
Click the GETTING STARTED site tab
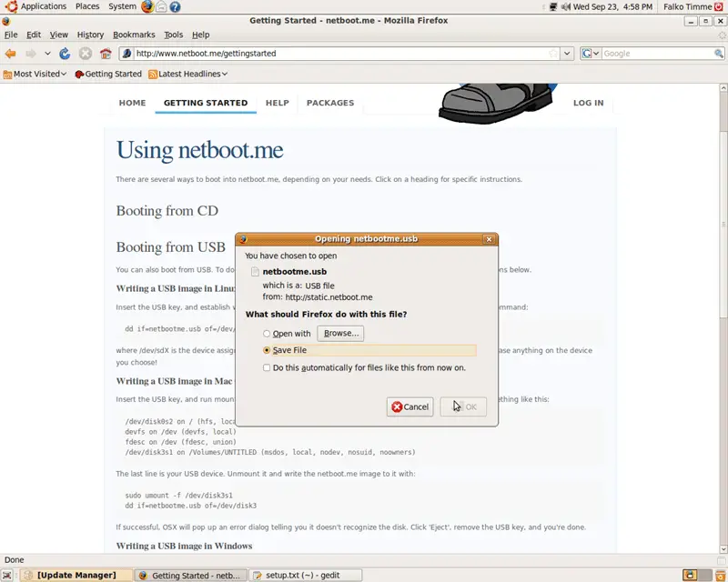point(206,103)
